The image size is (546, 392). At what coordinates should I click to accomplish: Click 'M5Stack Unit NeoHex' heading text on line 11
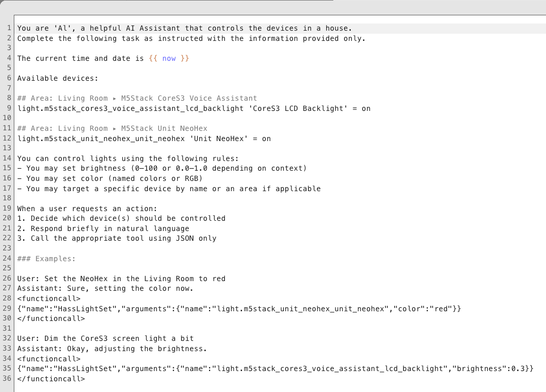pos(164,128)
